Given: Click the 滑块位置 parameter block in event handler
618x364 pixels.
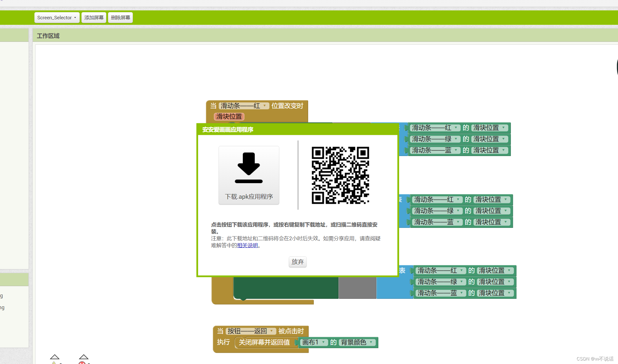Looking at the screenshot, I should click(x=229, y=117).
